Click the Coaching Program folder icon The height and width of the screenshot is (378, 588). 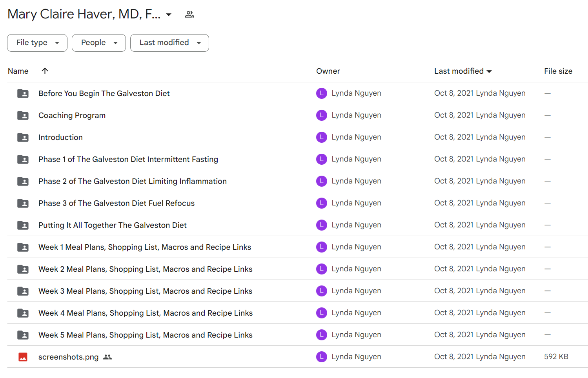click(23, 115)
